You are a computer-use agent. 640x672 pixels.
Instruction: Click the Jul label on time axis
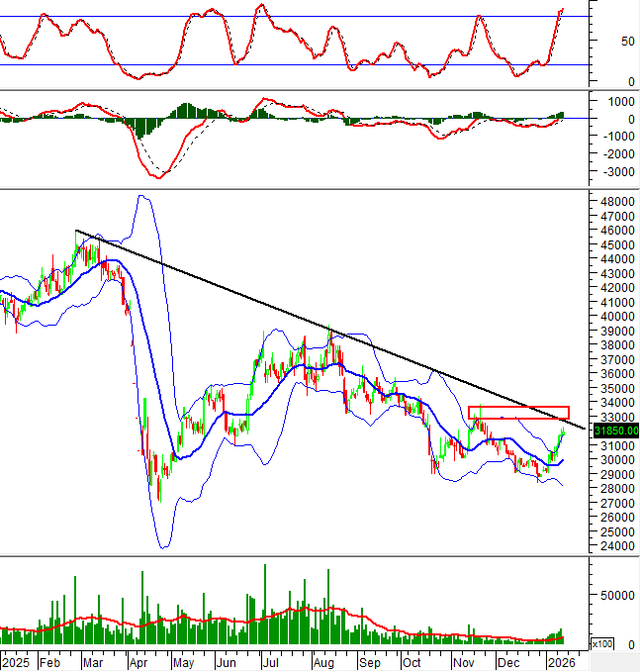point(270,661)
